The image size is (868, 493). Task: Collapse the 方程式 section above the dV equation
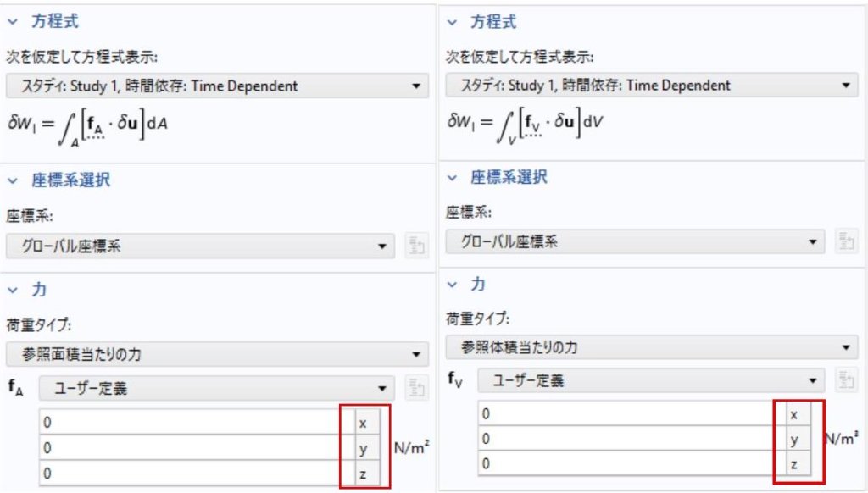tap(452, 22)
